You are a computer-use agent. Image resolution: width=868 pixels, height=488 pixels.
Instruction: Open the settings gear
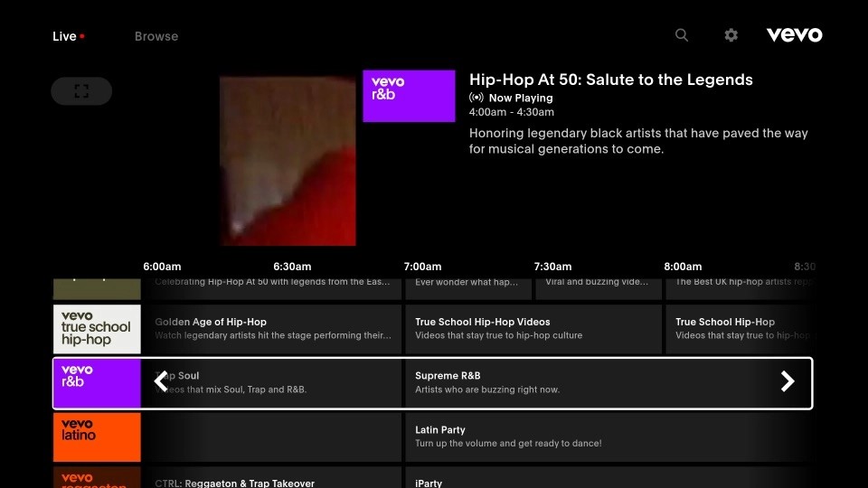[731, 35]
